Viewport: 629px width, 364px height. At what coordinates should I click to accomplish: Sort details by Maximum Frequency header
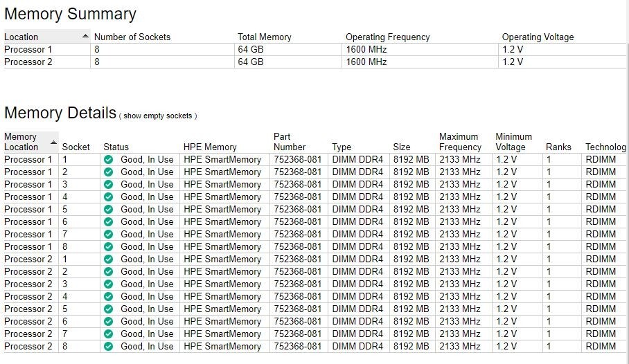[460, 142]
